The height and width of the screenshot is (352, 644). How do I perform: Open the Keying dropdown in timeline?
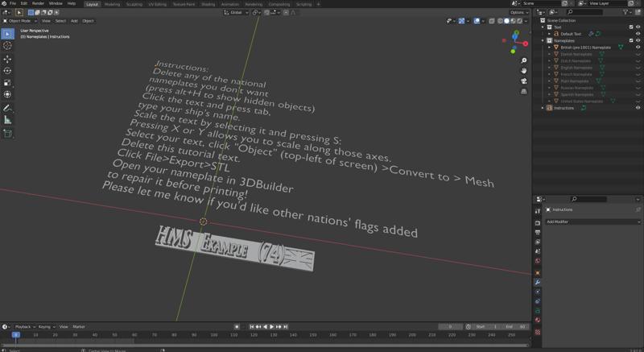click(46, 327)
